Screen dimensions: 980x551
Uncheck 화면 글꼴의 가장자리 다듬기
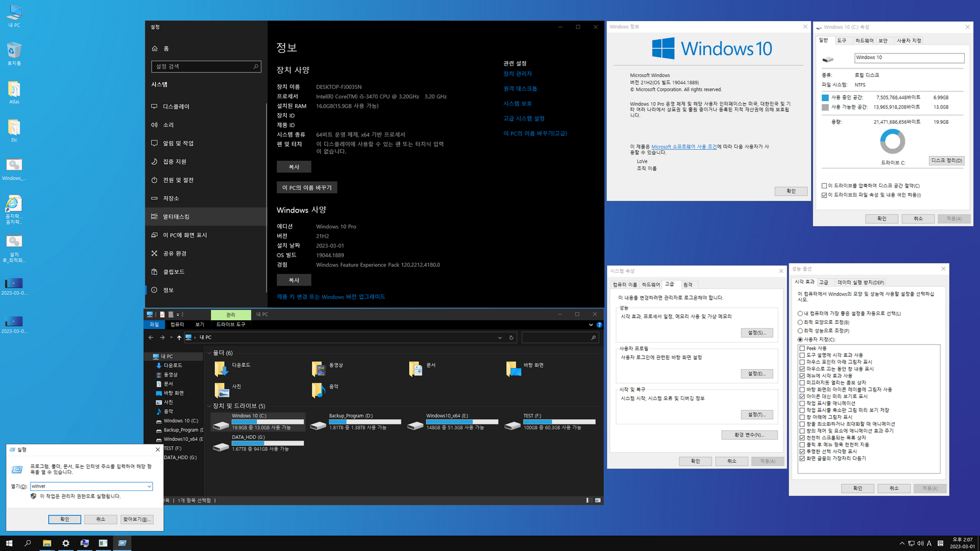click(802, 458)
